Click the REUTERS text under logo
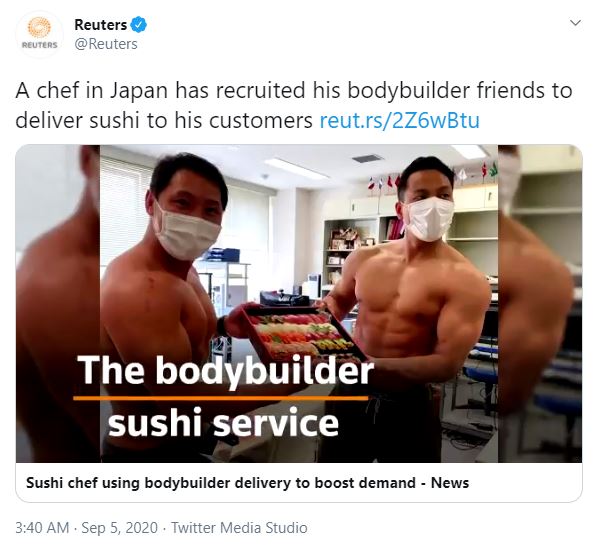 [39, 45]
